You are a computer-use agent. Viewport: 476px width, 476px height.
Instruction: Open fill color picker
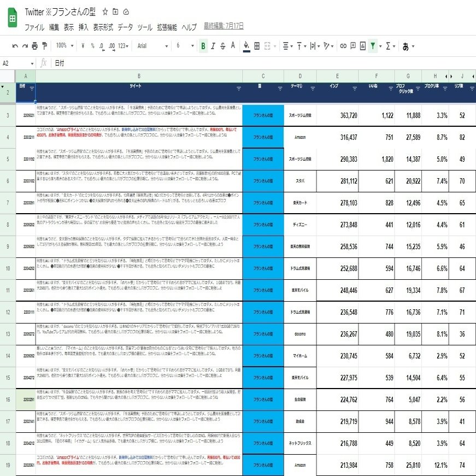coord(246,46)
